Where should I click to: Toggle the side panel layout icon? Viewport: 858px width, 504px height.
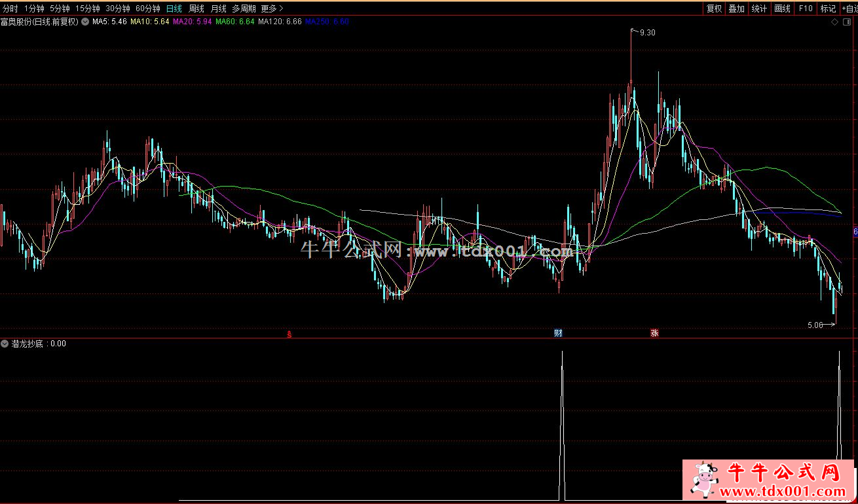point(846,22)
